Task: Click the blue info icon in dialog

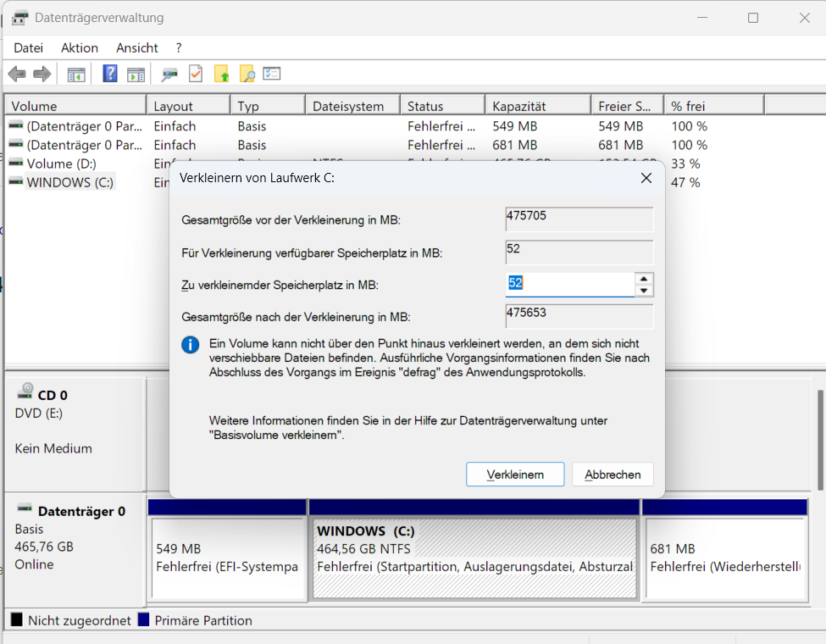Action: click(190, 345)
